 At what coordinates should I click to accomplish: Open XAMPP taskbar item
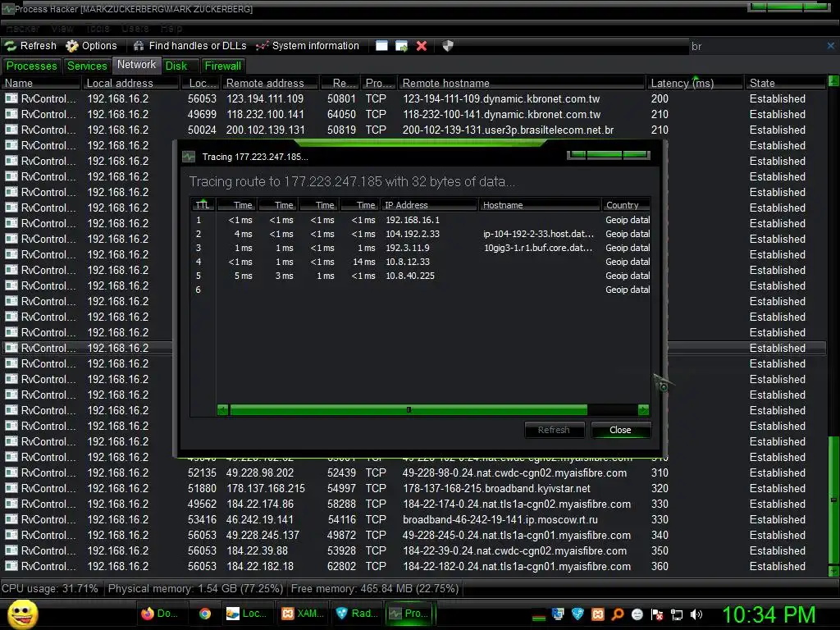(x=303, y=614)
